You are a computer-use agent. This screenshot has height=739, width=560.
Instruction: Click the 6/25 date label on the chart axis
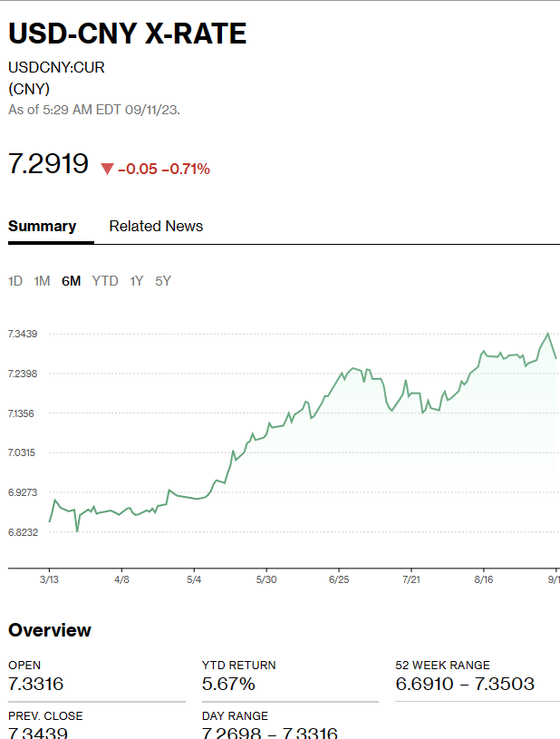tap(339, 579)
